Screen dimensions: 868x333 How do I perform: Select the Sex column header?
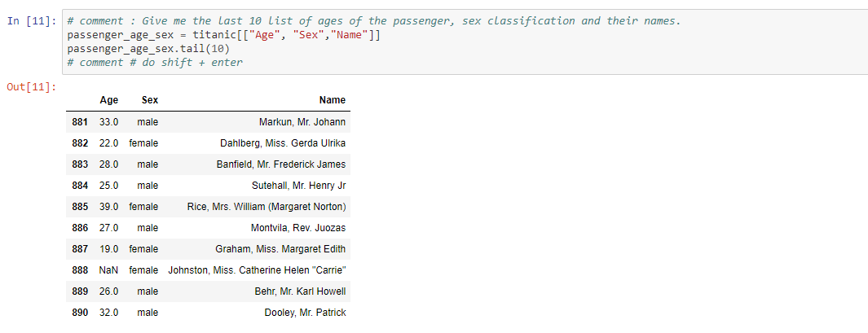[x=150, y=100]
